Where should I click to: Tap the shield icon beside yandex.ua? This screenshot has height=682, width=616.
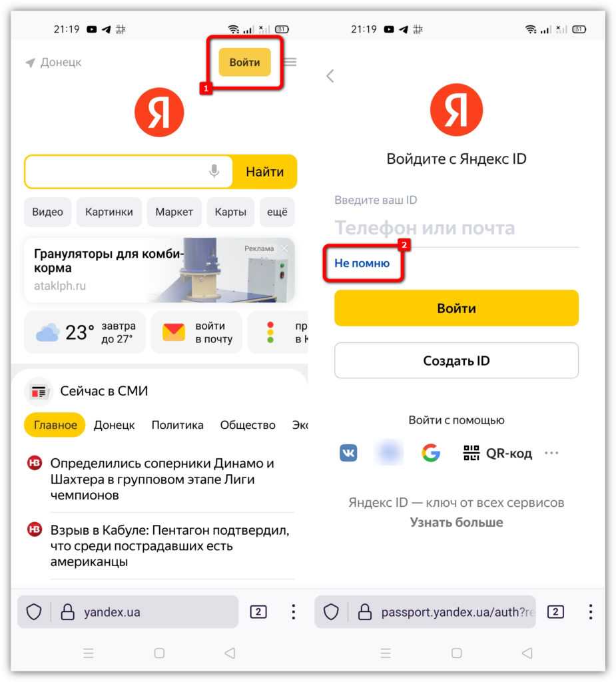(x=34, y=612)
